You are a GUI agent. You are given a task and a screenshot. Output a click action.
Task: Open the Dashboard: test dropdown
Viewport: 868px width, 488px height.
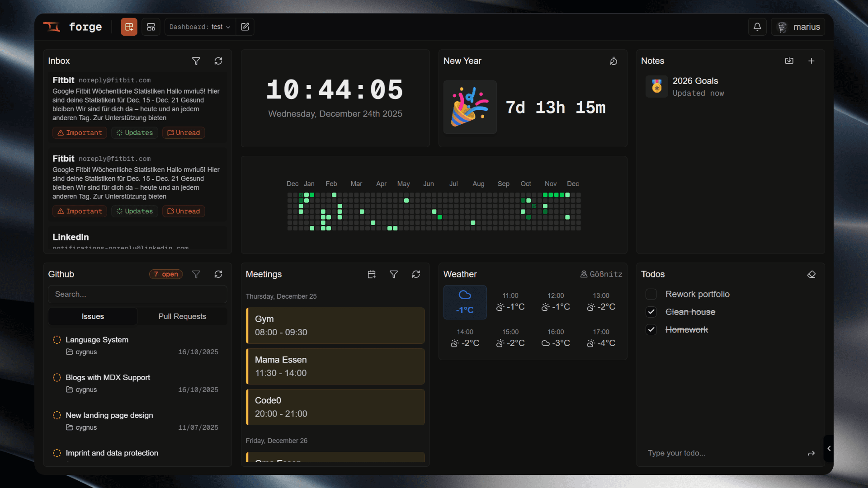(199, 27)
